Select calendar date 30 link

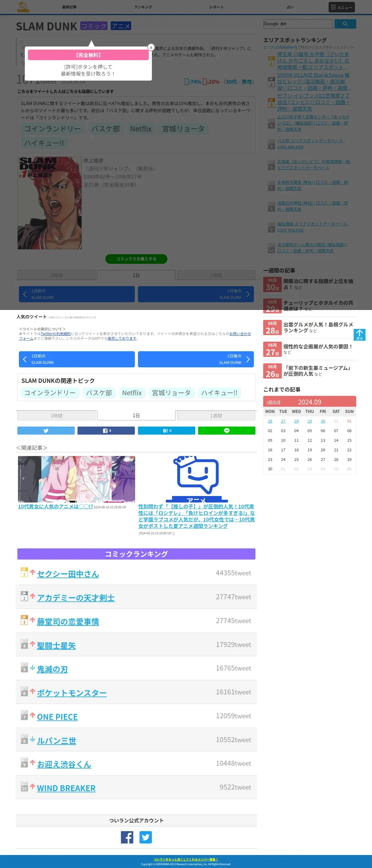(x=323, y=421)
